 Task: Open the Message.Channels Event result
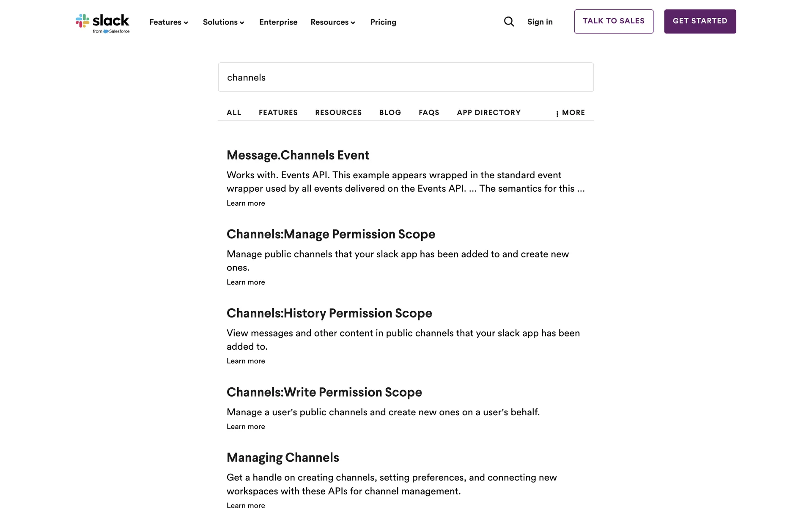(x=298, y=155)
